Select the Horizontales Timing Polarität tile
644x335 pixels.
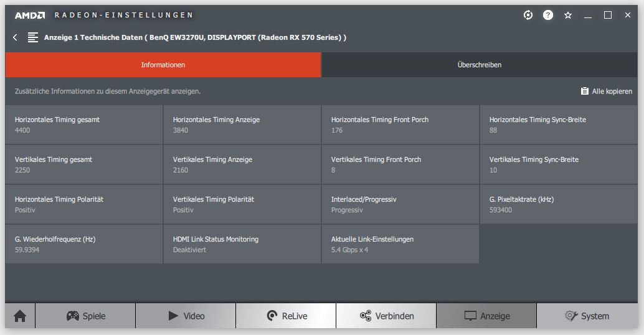coord(84,204)
